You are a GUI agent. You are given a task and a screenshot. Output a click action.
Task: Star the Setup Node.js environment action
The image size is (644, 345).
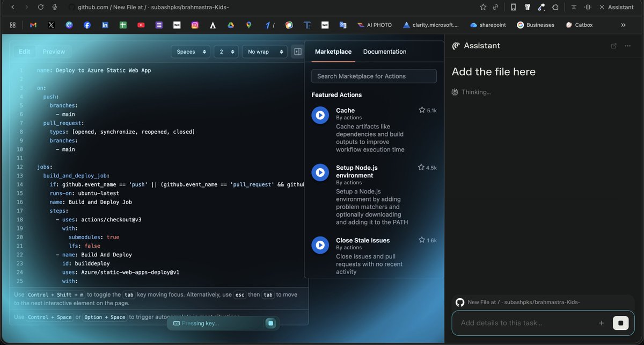[x=421, y=168]
